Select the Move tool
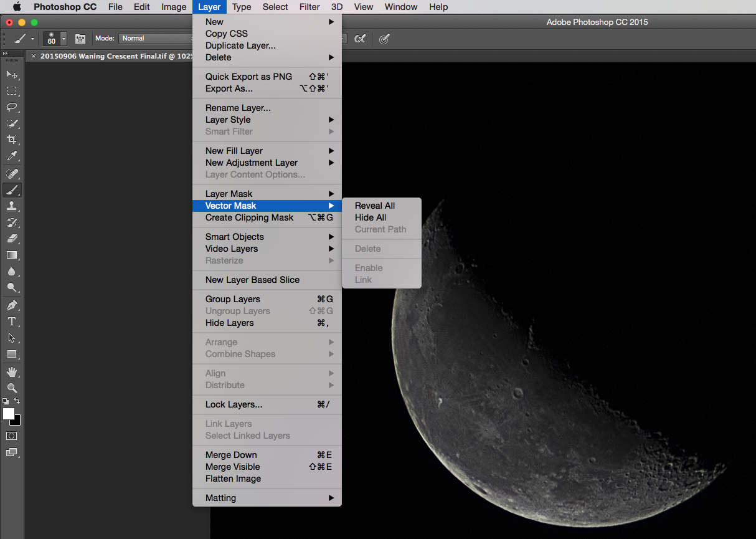 click(12, 74)
